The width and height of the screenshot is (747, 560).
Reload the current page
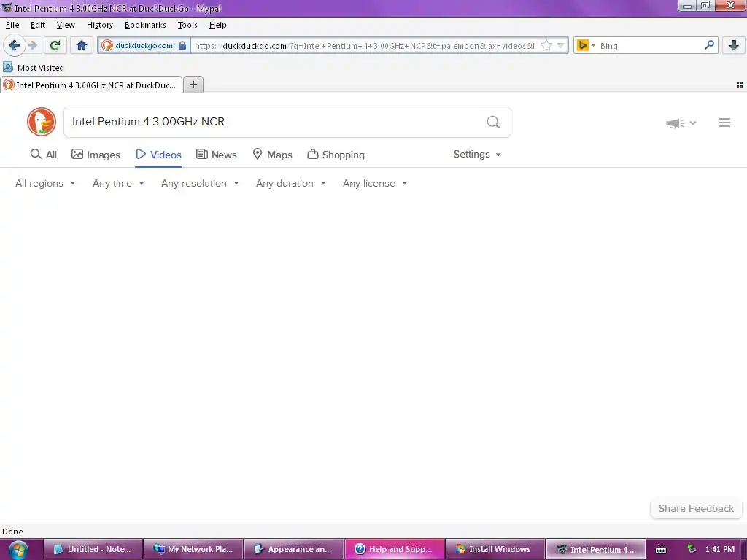coord(55,46)
